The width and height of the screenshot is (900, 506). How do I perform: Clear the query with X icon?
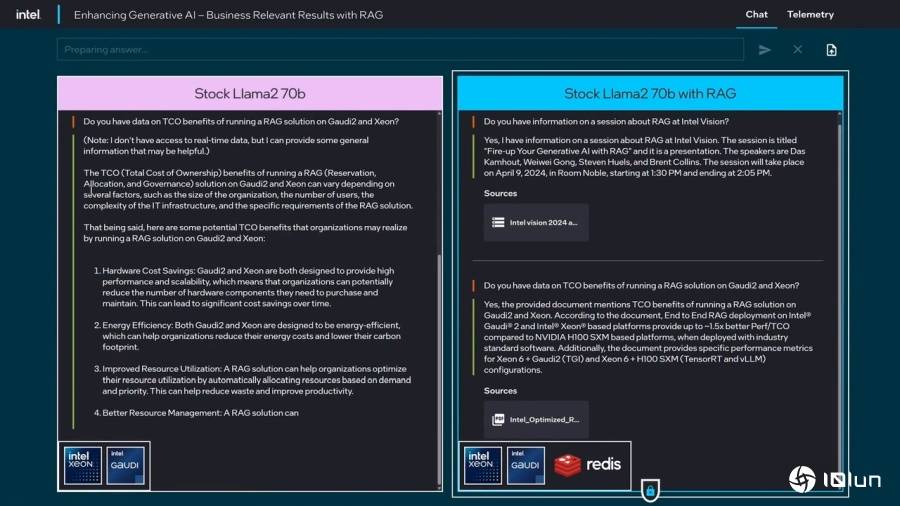797,49
